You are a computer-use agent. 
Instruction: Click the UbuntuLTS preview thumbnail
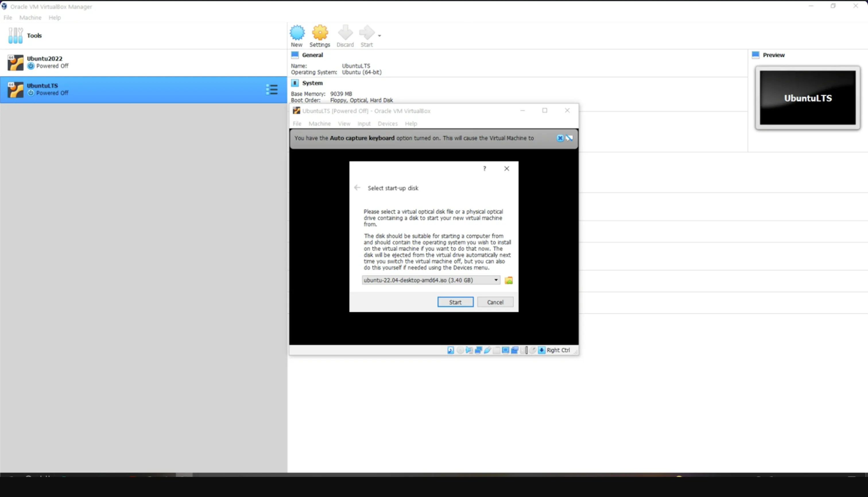click(807, 98)
